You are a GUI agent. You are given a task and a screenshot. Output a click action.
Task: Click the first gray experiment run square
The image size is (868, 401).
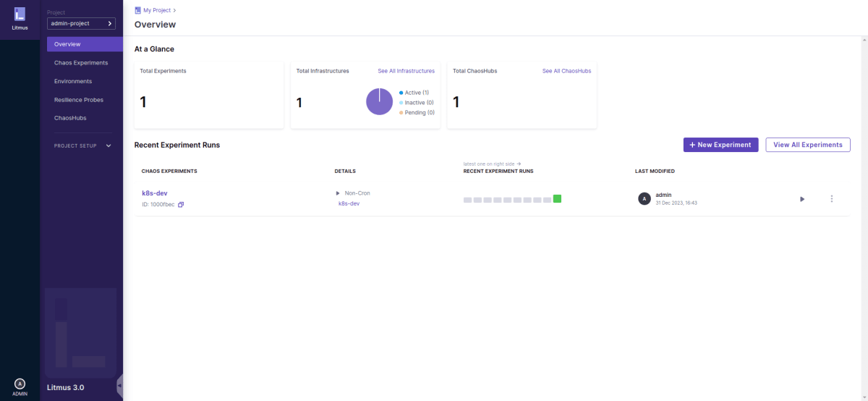[467, 199]
